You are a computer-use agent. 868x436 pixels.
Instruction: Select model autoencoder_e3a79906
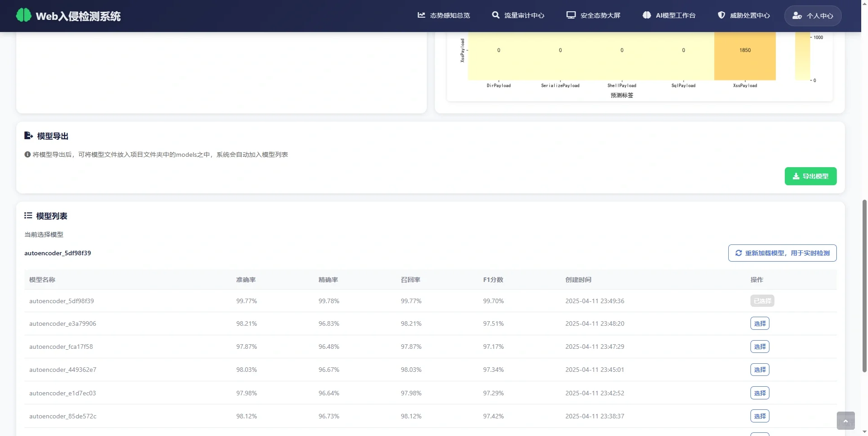tap(760, 323)
